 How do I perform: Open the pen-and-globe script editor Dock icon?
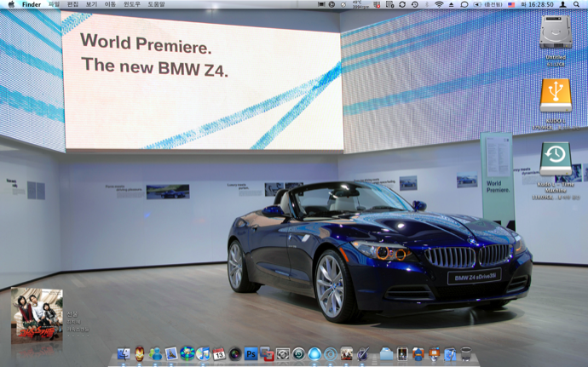(x=363, y=354)
